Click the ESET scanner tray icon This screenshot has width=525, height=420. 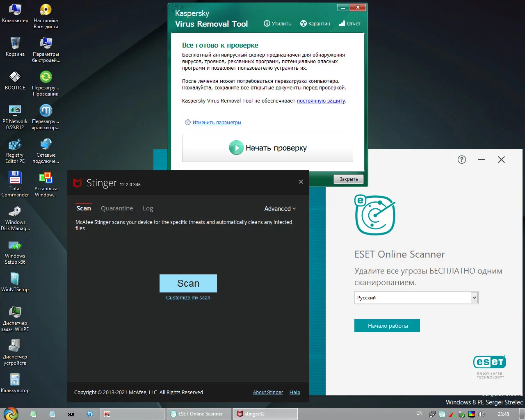tap(442, 414)
